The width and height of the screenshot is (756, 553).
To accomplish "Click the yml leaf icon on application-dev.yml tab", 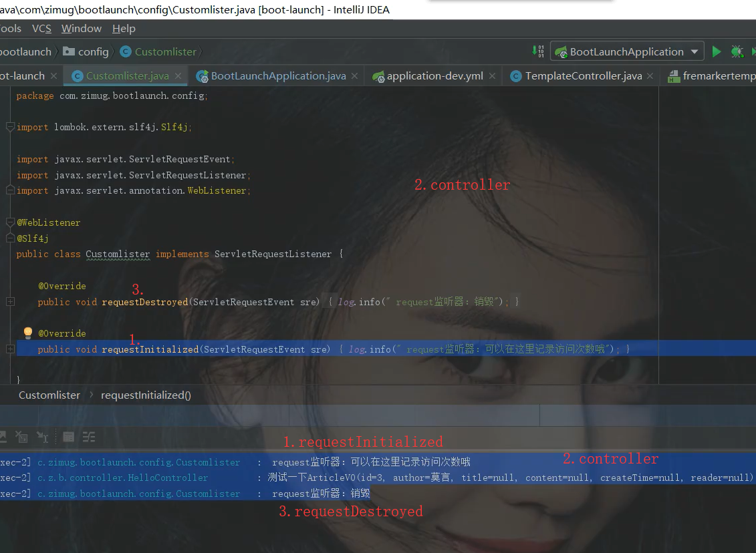I will click(x=378, y=76).
